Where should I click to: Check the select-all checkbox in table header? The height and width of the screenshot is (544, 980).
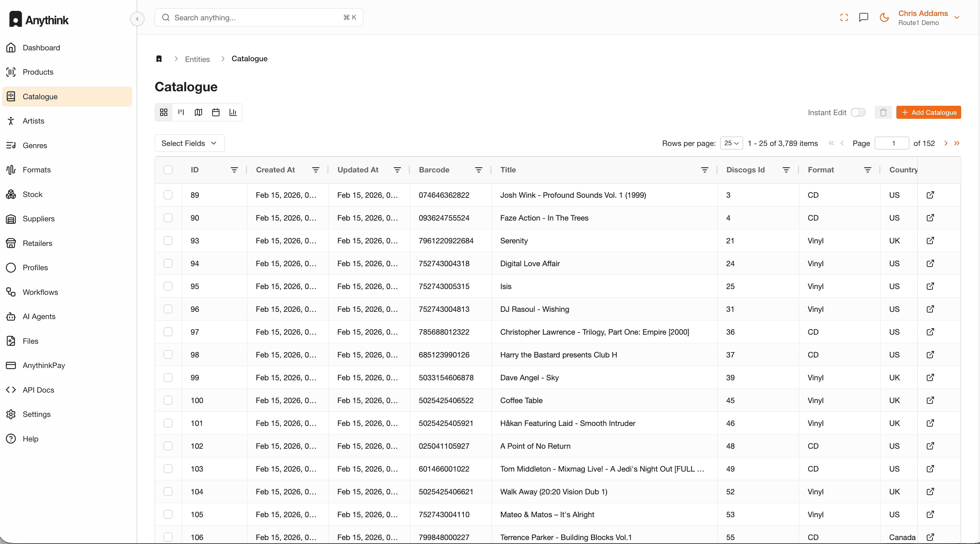point(168,170)
